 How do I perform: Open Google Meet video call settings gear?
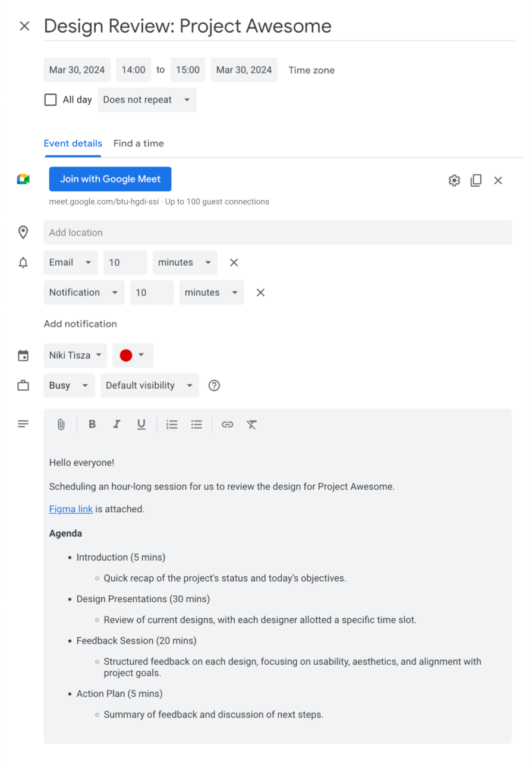pos(454,180)
